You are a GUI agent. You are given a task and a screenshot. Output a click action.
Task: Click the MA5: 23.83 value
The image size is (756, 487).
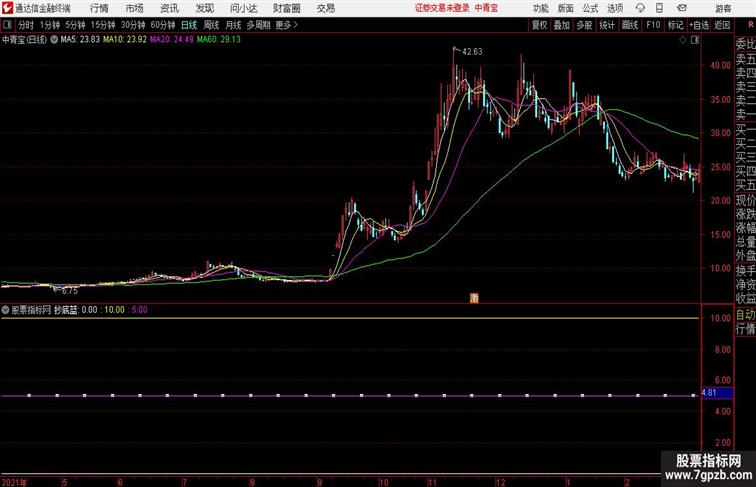click(80, 40)
